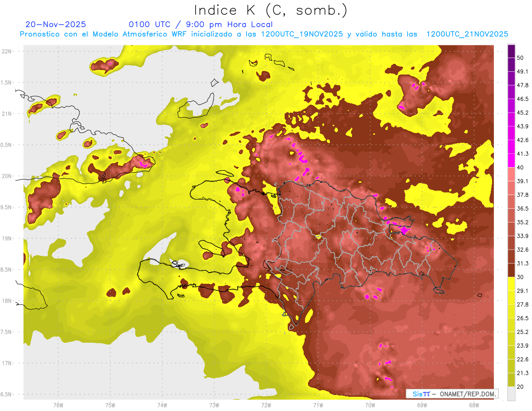The width and height of the screenshot is (532, 411).
Task: Click the colorbar value "41.3"
Action: click(523, 154)
